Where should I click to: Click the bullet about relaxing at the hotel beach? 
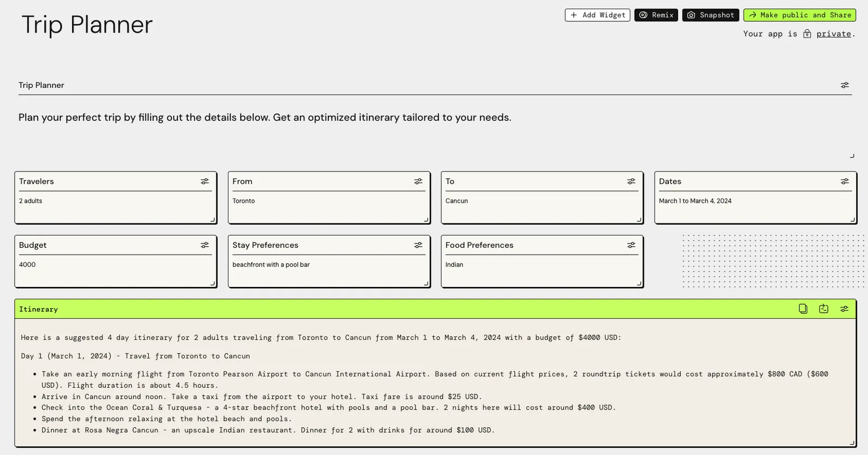167,419
